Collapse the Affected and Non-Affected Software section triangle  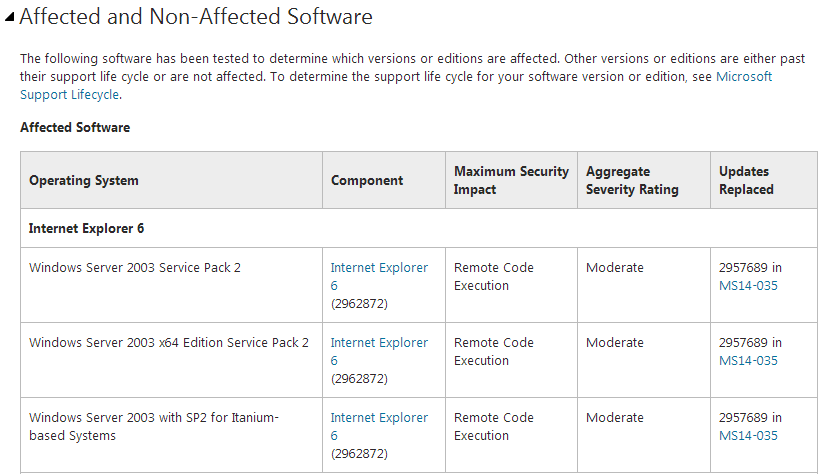9,18
